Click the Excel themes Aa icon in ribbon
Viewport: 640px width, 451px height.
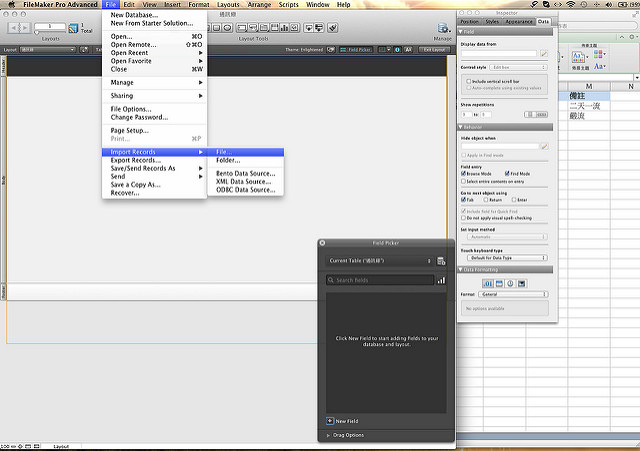578,57
